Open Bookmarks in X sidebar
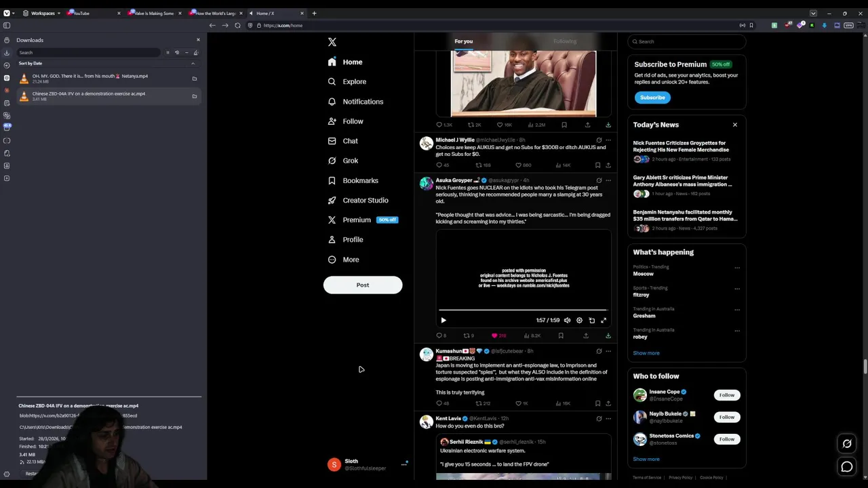868x488 pixels. 353,180
